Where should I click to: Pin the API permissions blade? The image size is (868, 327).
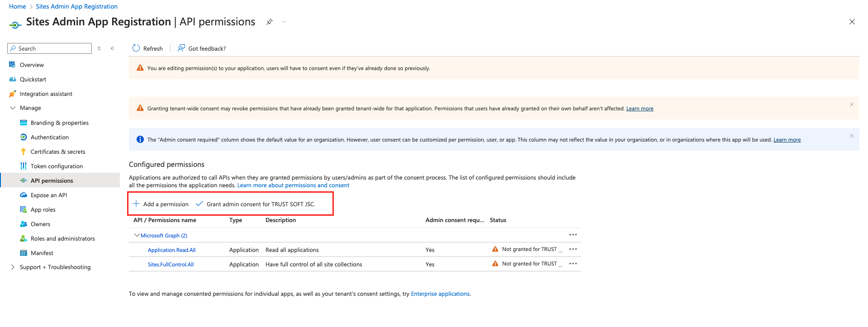tap(270, 22)
